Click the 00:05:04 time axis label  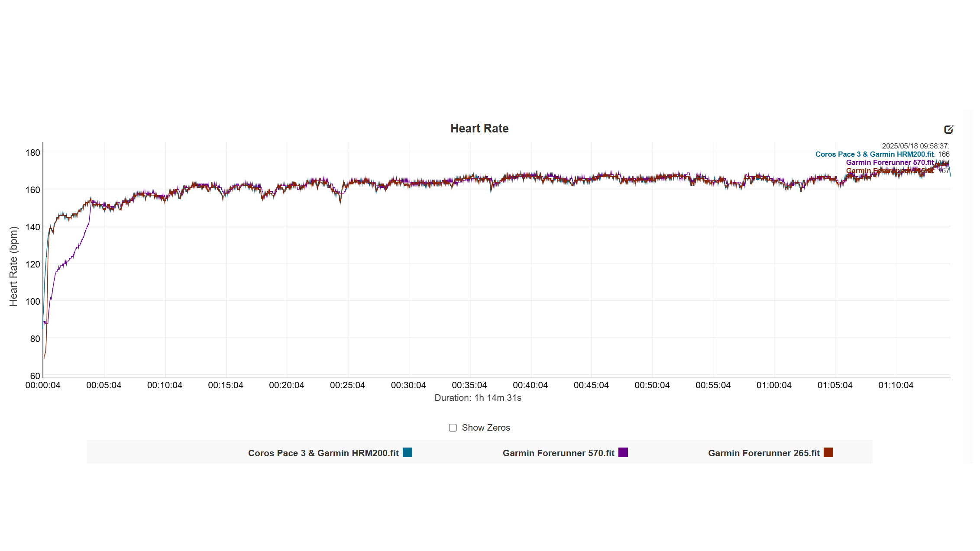104,385
